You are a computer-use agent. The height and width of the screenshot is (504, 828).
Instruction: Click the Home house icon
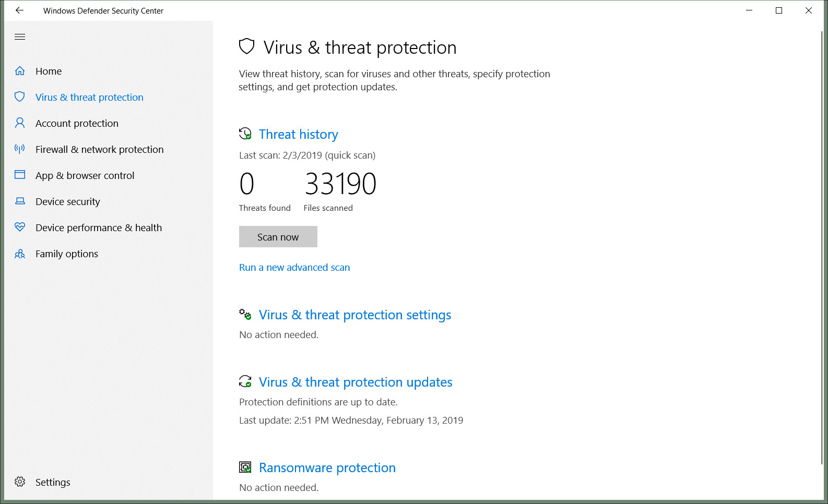(20, 71)
